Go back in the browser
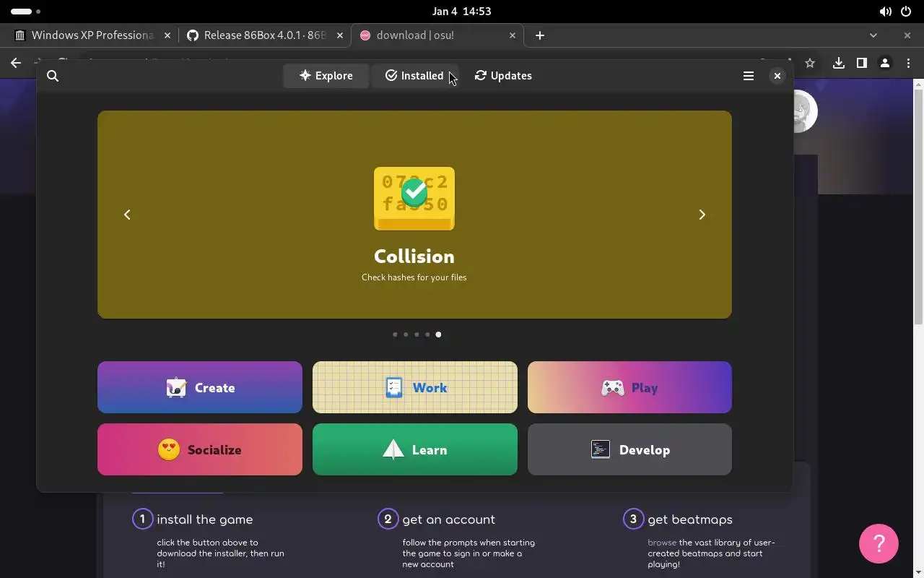Image resolution: width=924 pixels, height=578 pixels. click(x=16, y=64)
